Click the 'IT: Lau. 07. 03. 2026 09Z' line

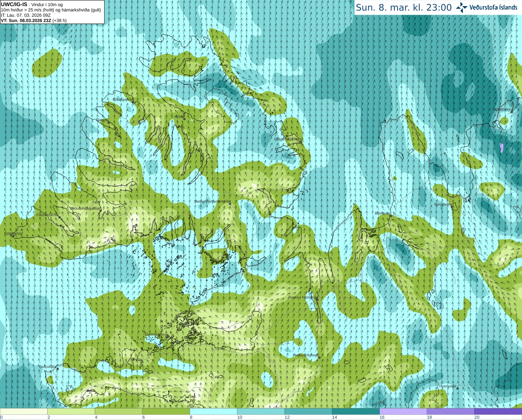[x=26, y=15]
